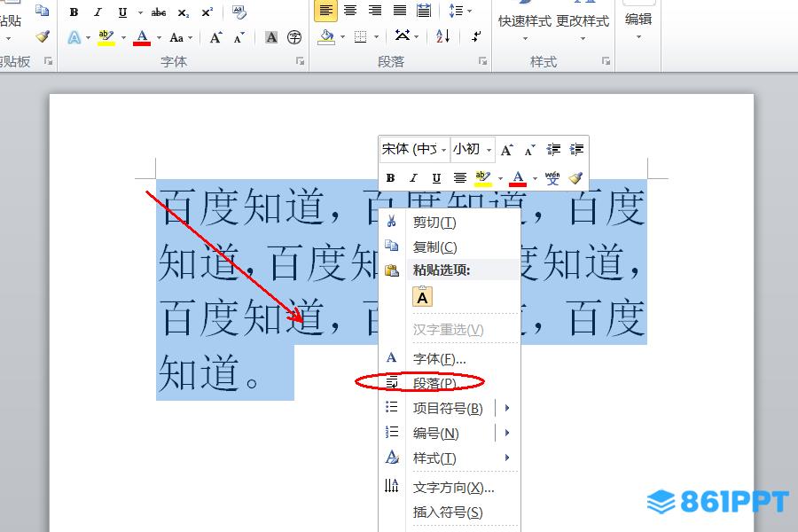Select 插入符号(S) in the context menu
Screen dimensions: 798x532
click(448, 512)
